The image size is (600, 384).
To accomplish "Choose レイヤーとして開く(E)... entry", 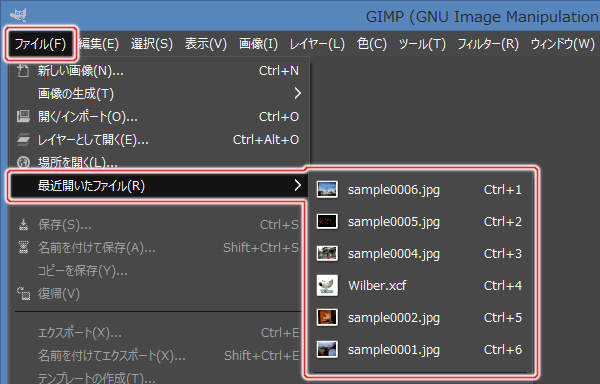I will pyautogui.click(x=159, y=140).
